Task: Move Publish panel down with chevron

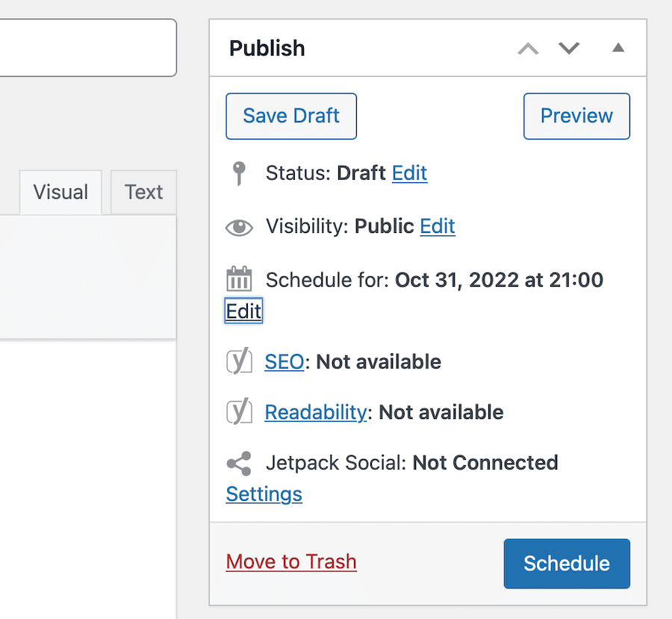Action: point(569,49)
